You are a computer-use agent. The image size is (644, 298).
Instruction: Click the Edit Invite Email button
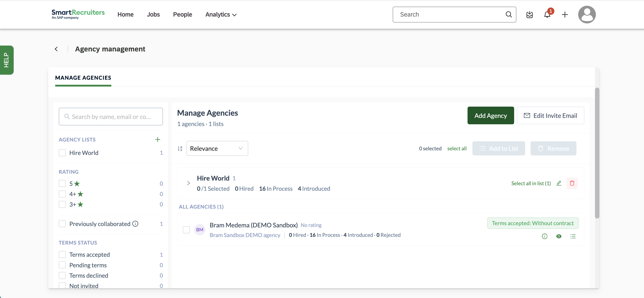[550, 115]
